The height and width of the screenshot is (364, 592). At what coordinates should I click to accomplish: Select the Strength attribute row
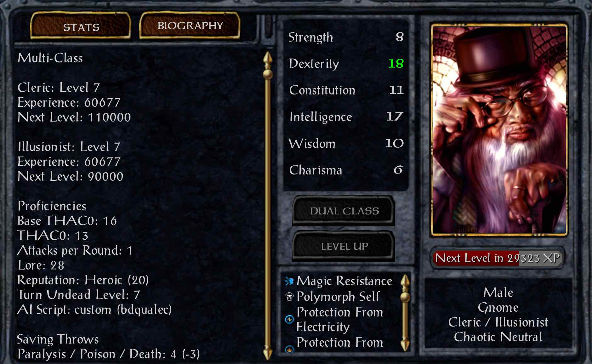click(x=346, y=37)
